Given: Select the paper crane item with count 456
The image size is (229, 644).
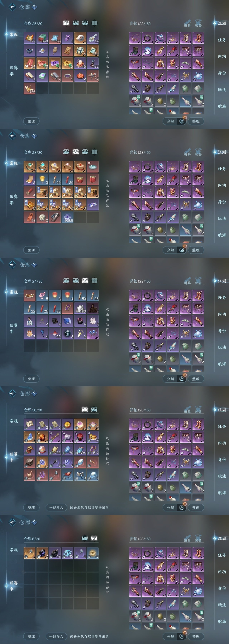Looking at the screenshot, I should click(x=30, y=89).
